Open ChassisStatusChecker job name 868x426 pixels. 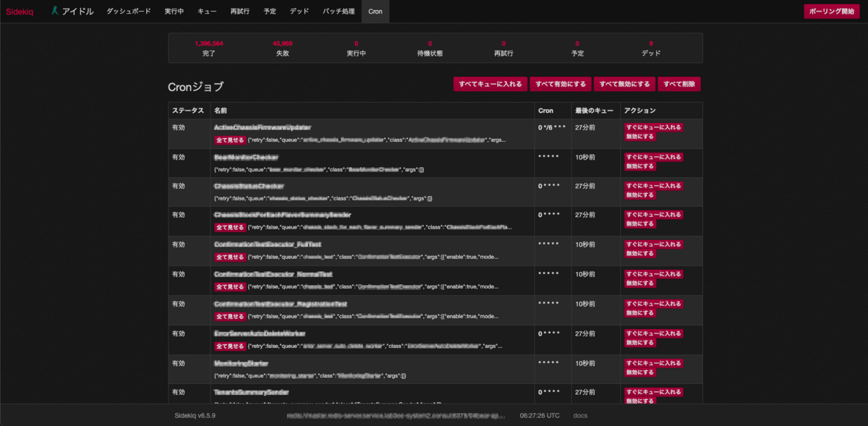[248, 186]
